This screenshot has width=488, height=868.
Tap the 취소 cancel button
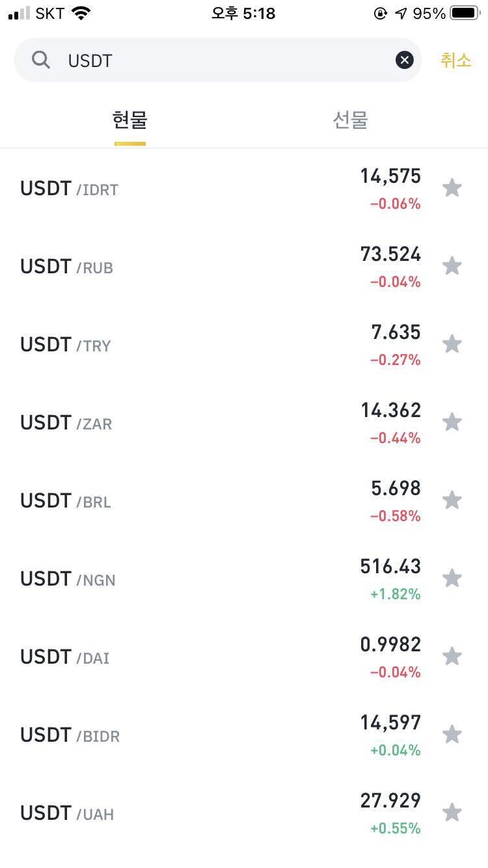(455, 61)
